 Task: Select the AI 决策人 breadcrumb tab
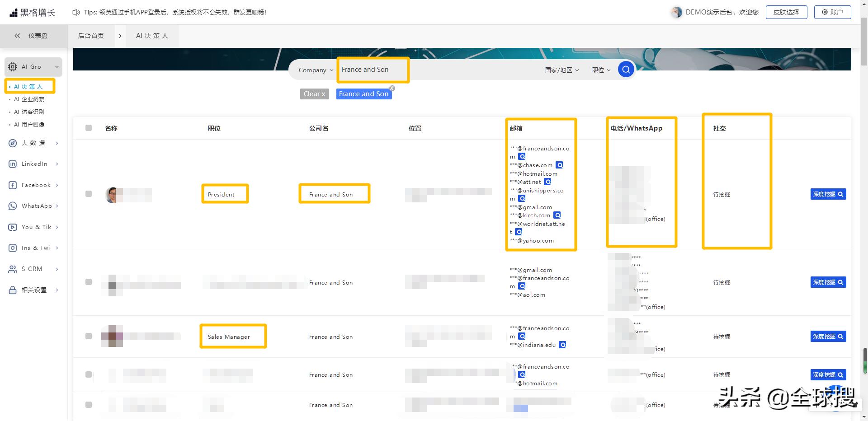pyautogui.click(x=151, y=35)
